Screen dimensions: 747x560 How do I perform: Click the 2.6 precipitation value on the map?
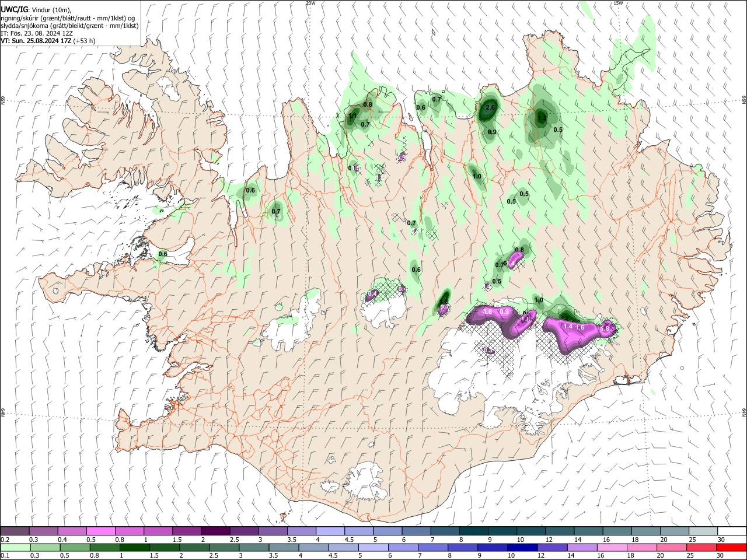point(490,107)
